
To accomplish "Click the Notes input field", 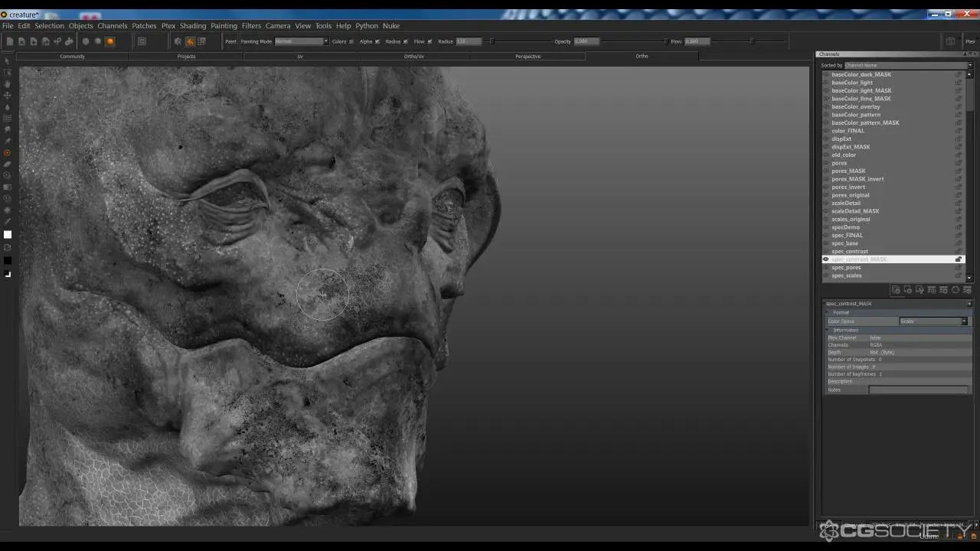I will pyautogui.click(x=918, y=390).
